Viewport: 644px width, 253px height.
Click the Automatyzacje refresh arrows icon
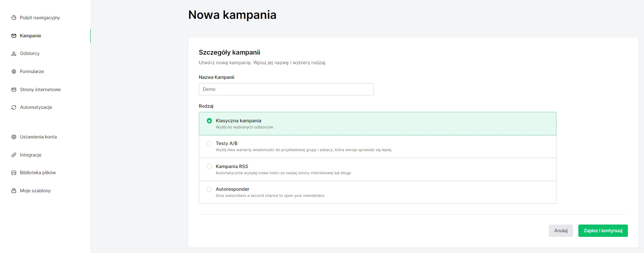click(x=14, y=107)
